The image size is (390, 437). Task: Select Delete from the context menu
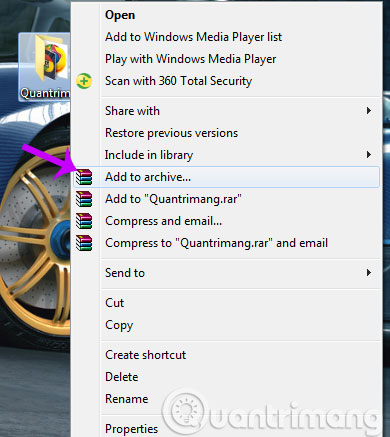[227, 377]
